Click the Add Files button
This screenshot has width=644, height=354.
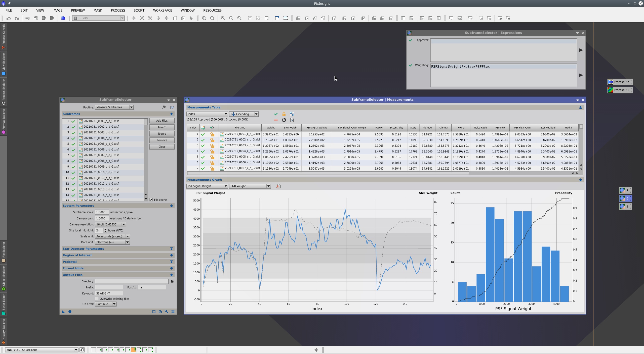tap(162, 121)
